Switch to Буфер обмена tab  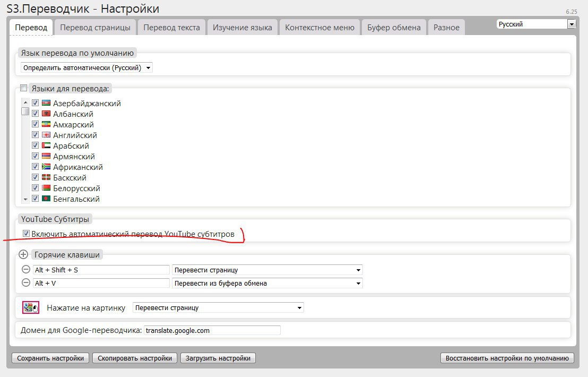click(x=394, y=28)
